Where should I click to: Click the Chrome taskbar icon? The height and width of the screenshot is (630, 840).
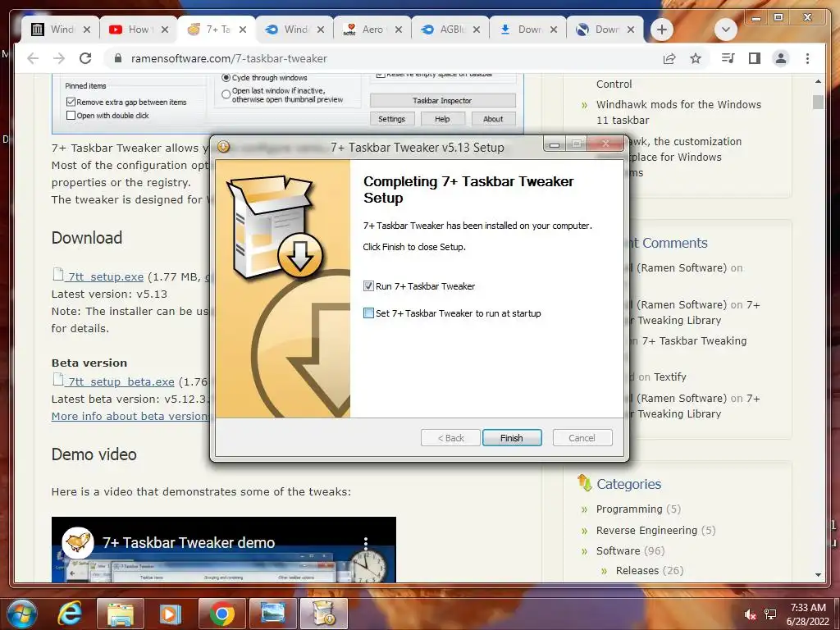[x=221, y=614]
